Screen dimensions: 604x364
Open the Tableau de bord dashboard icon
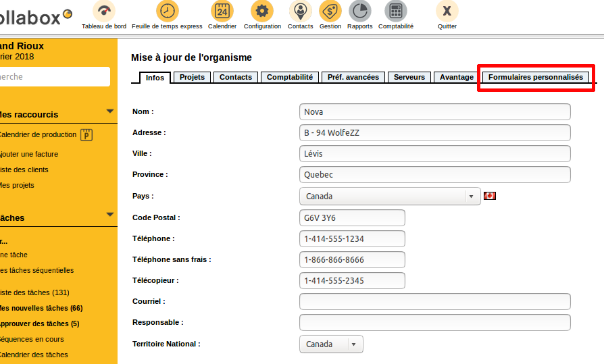tap(103, 11)
